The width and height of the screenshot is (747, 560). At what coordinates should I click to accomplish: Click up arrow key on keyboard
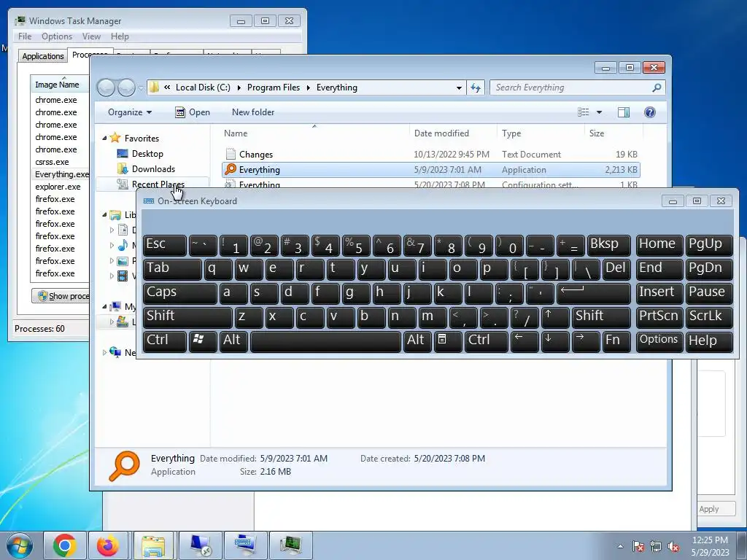[x=555, y=317]
